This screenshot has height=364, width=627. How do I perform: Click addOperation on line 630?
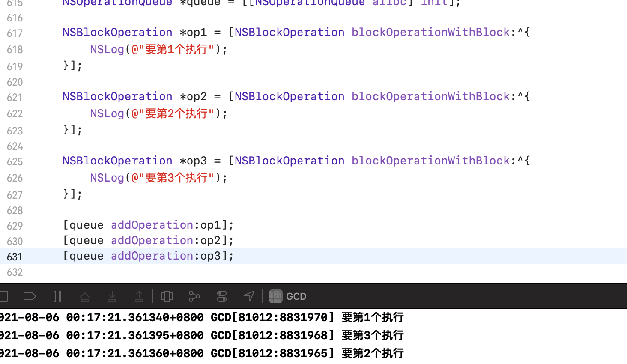152,240
